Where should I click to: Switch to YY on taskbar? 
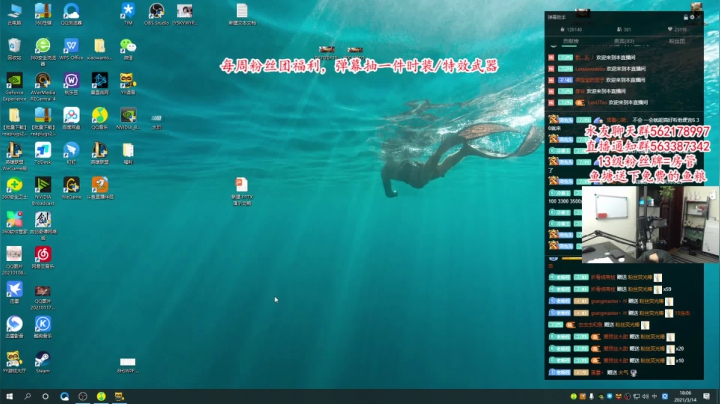[119, 396]
